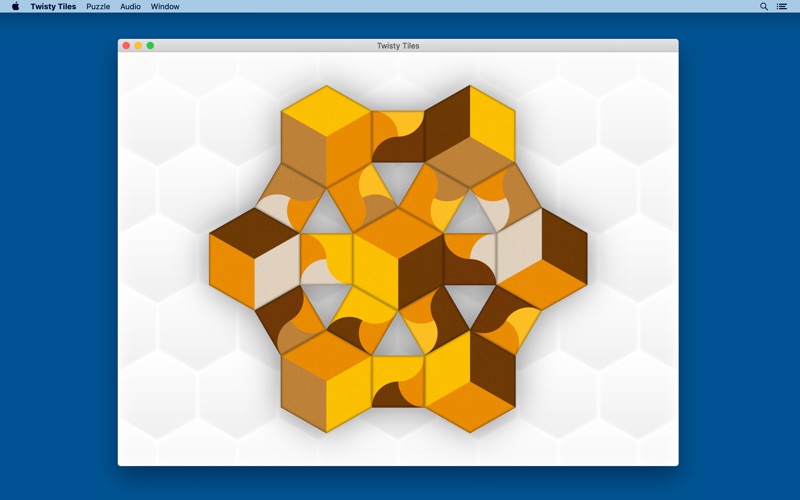Rotate the far-left hexagon with beige face

pyautogui.click(x=255, y=259)
